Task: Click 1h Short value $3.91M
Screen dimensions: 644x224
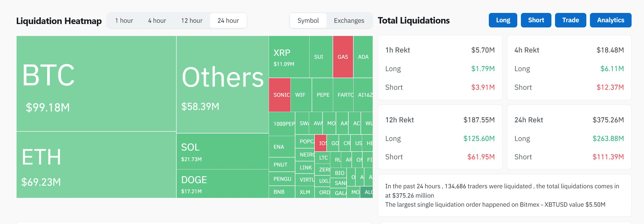Action: tap(483, 87)
